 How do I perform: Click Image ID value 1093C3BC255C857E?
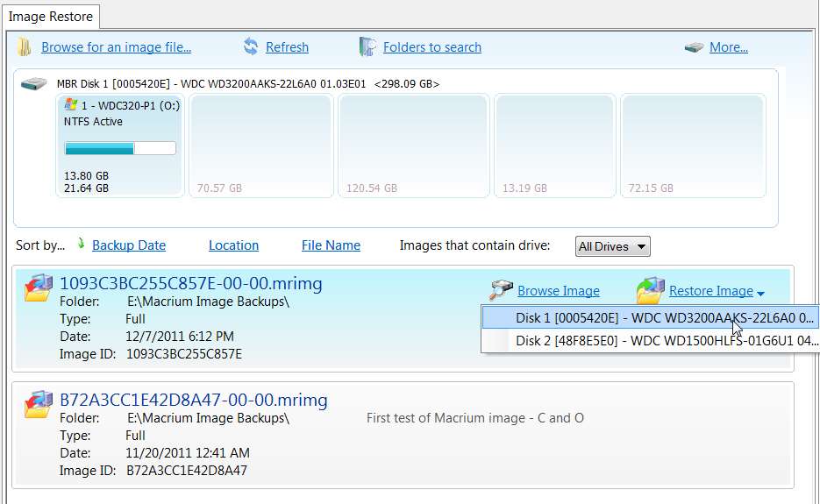(184, 354)
